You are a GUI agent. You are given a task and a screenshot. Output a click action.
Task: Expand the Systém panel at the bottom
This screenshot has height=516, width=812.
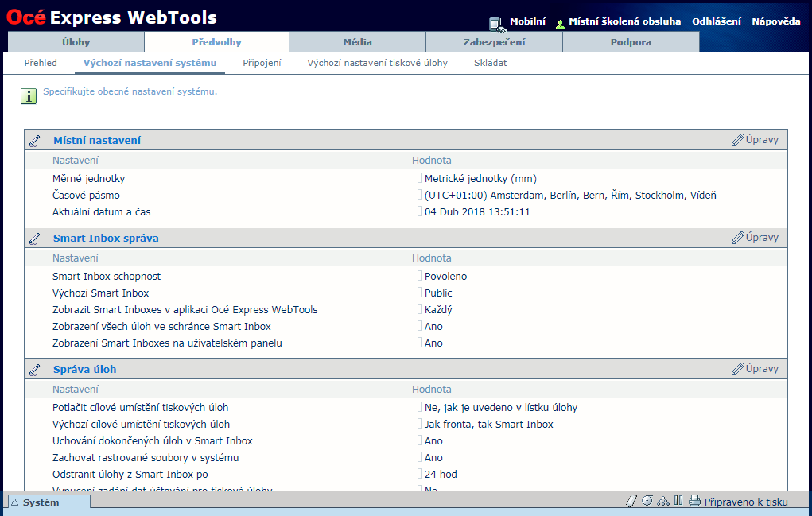(x=49, y=502)
